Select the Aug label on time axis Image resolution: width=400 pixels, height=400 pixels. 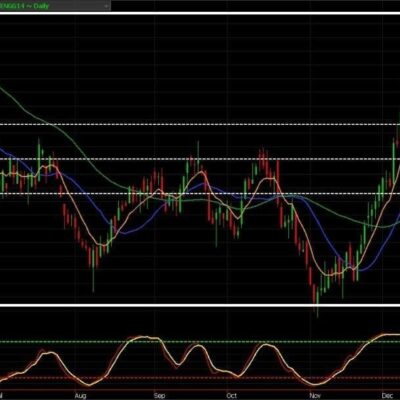point(80,396)
